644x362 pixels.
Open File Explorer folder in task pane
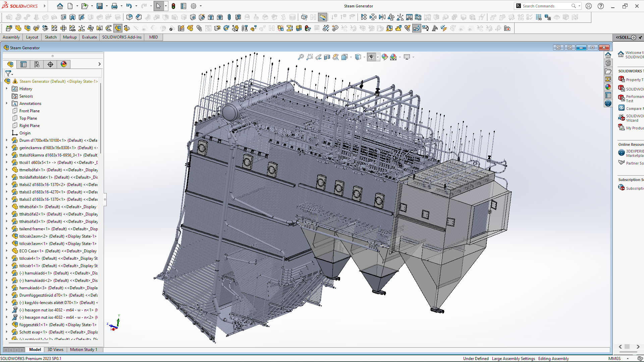608,71
